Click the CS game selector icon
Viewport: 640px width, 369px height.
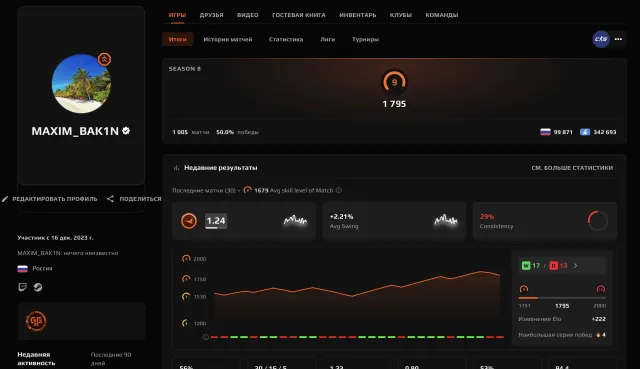(x=601, y=39)
